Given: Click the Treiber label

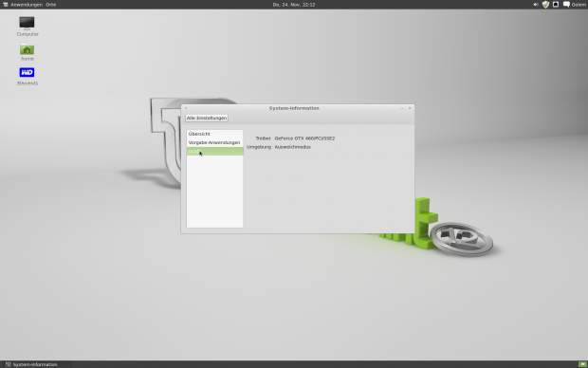Looking at the screenshot, I should (x=263, y=138).
